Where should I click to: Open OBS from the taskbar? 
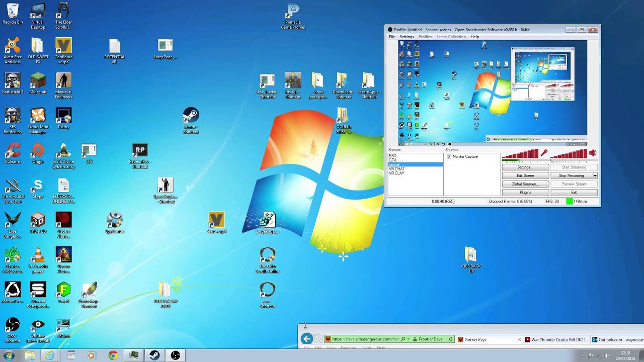[175, 355]
